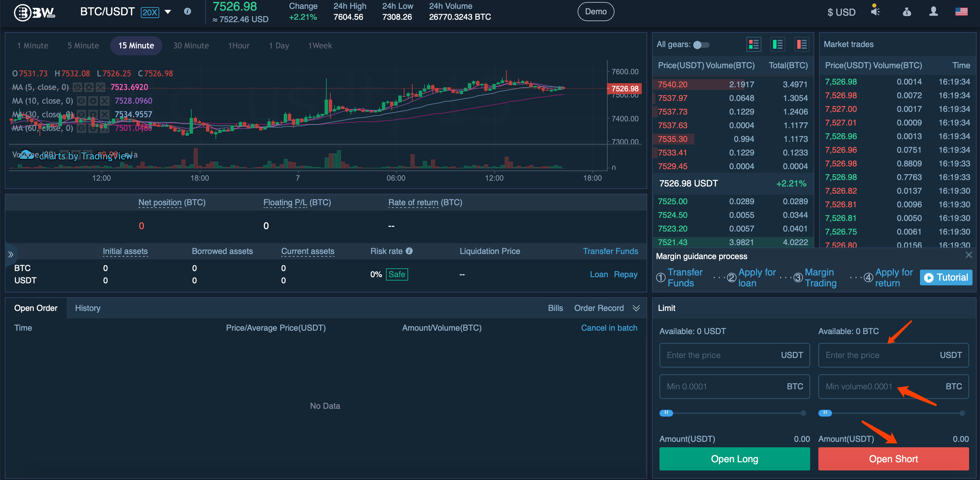The height and width of the screenshot is (480, 980).
Task: Expand the Order Record chevron
Action: [636, 308]
